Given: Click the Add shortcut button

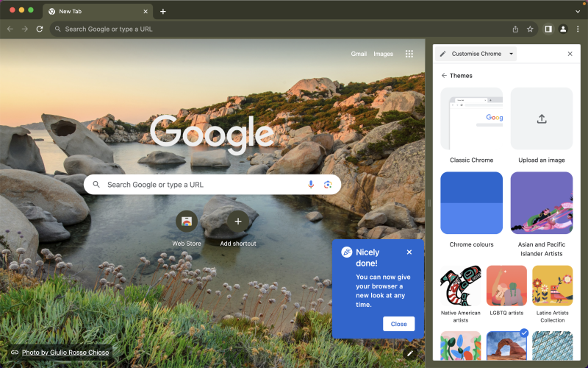Looking at the screenshot, I should tap(237, 221).
